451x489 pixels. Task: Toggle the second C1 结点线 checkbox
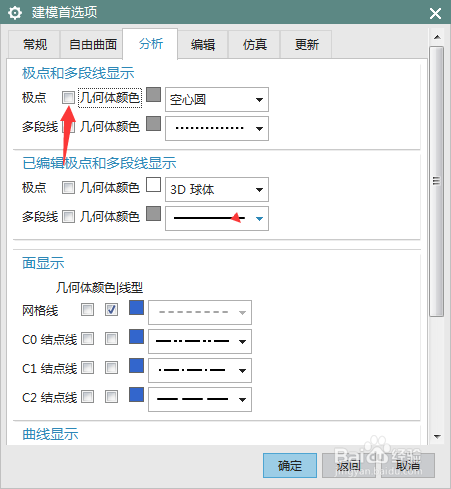coord(111,368)
